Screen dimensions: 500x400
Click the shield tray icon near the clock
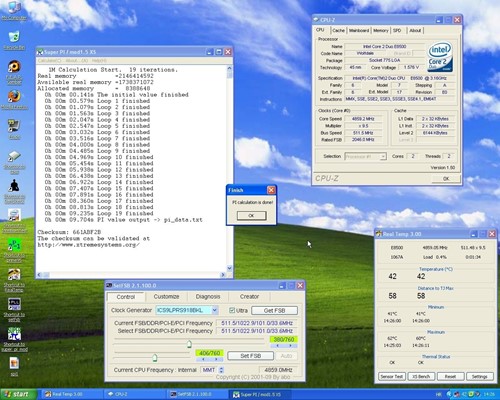(x=478, y=394)
